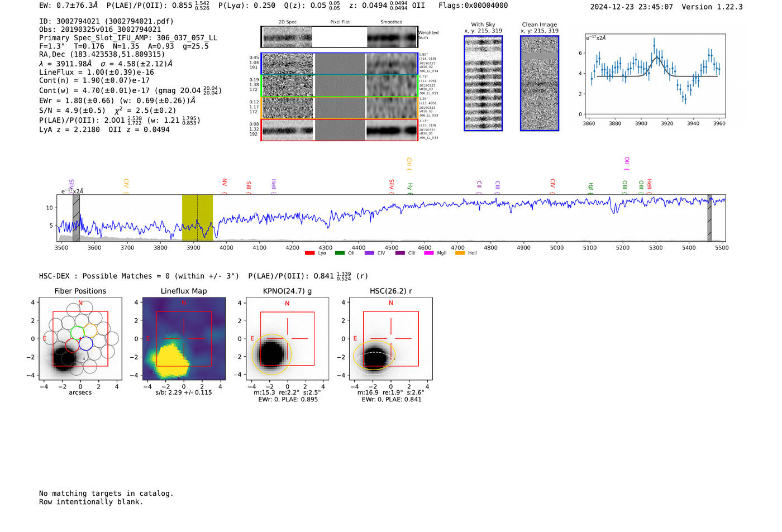Click the red NV line marker
782x532 pixels.
coord(225,186)
